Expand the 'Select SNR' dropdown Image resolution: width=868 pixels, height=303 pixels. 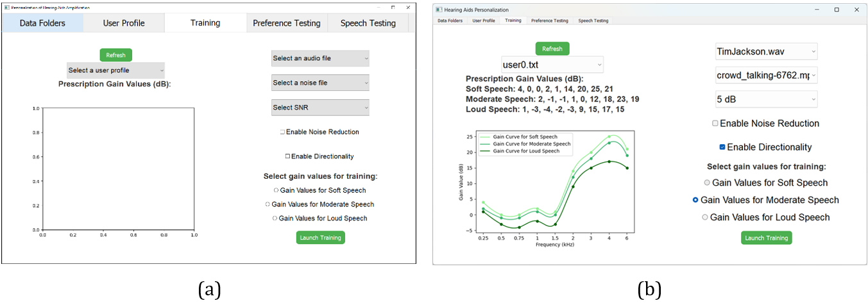[x=320, y=108]
